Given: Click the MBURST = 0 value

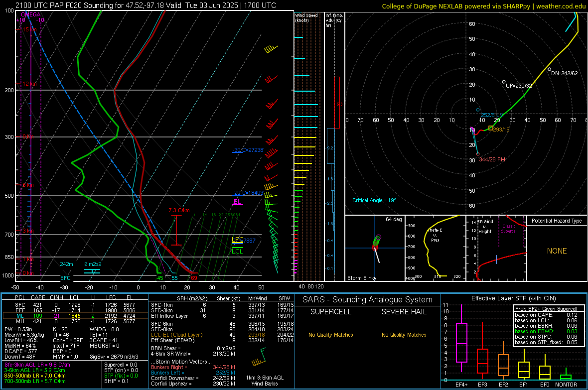Looking at the screenshot, I should click(x=105, y=346).
